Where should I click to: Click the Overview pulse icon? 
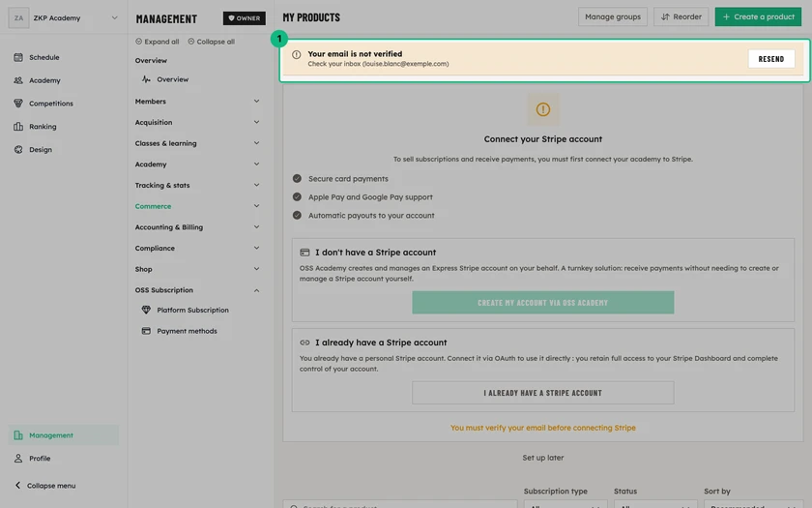(146, 79)
